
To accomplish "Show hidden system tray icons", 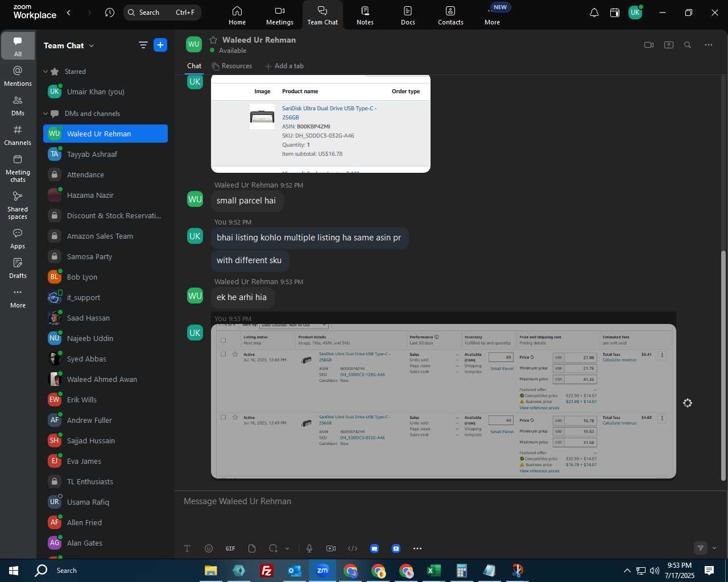I will 627,571.
